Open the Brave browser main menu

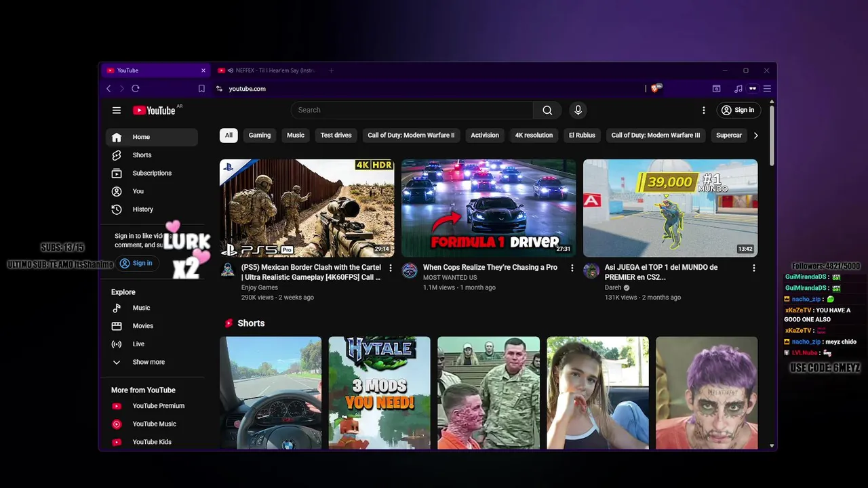767,89
